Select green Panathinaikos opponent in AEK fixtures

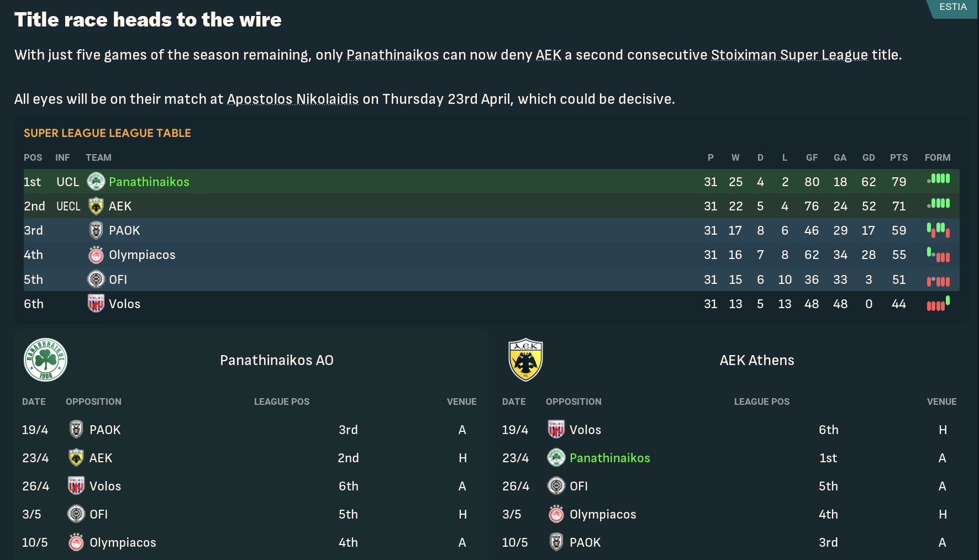pyautogui.click(x=609, y=458)
